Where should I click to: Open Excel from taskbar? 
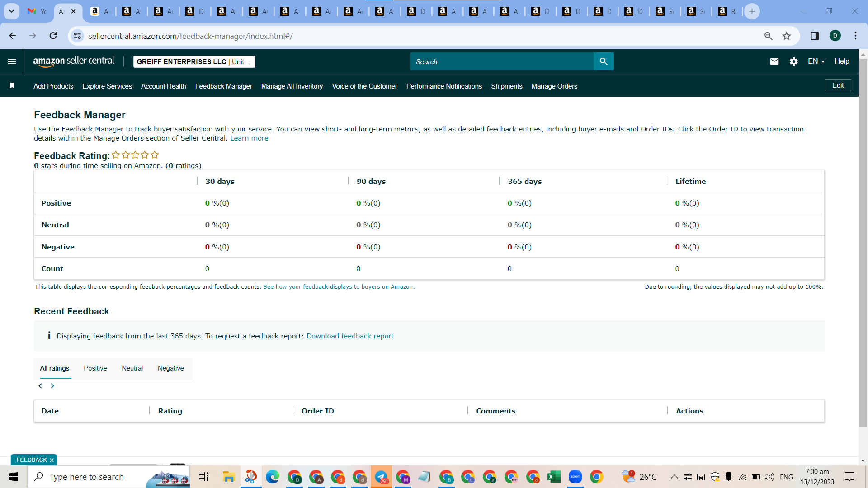[x=554, y=477]
